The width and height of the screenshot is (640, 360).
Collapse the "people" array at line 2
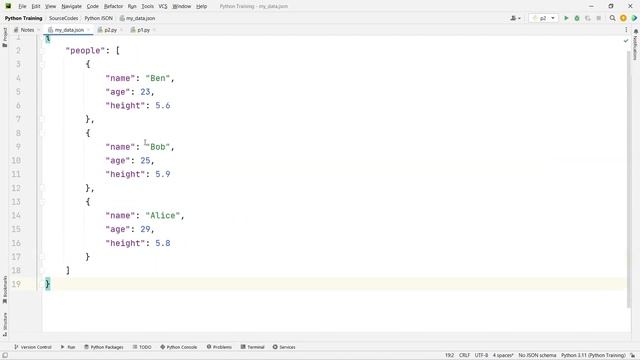coord(42,51)
